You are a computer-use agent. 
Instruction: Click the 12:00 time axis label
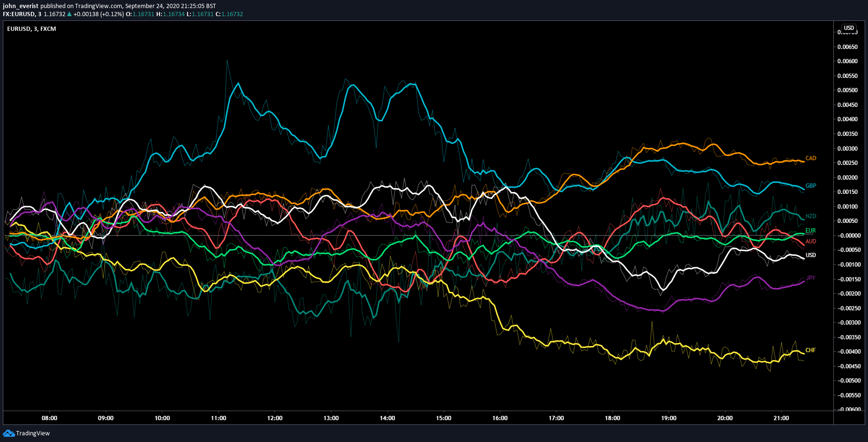point(274,418)
